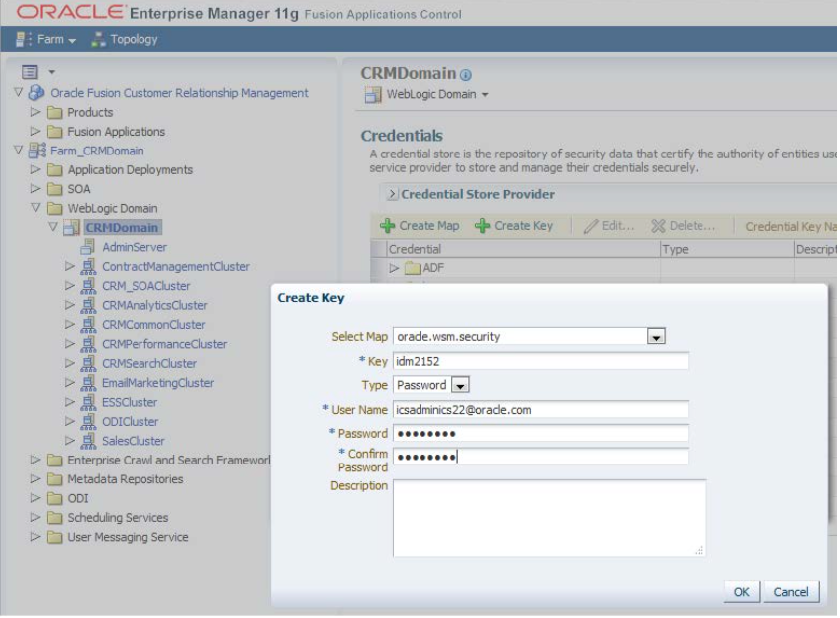Click the Farm icon in toolbar
Viewport: 840px width, 618px height.
[22, 39]
